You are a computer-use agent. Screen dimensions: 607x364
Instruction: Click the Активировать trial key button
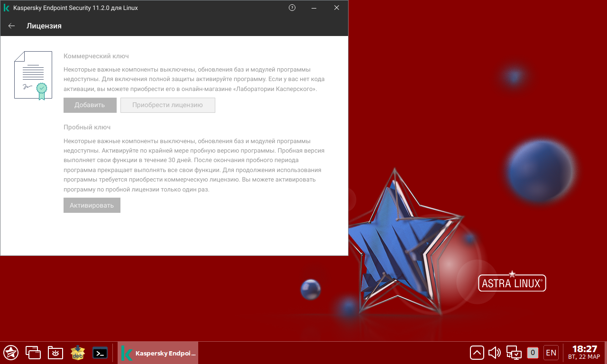click(x=92, y=205)
